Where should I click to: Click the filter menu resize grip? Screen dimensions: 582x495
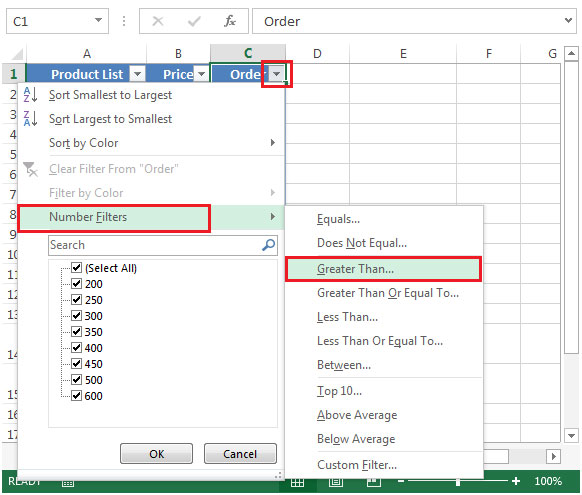coord(278,475)
